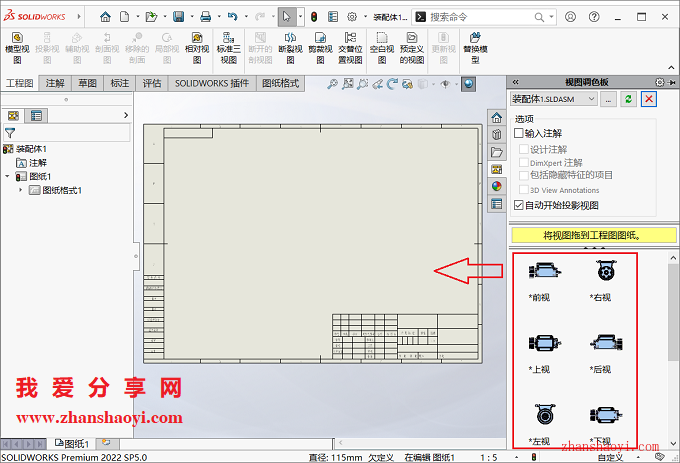
Task: Click the Home icon in title toolbar
Action: [x=105, y=17]
